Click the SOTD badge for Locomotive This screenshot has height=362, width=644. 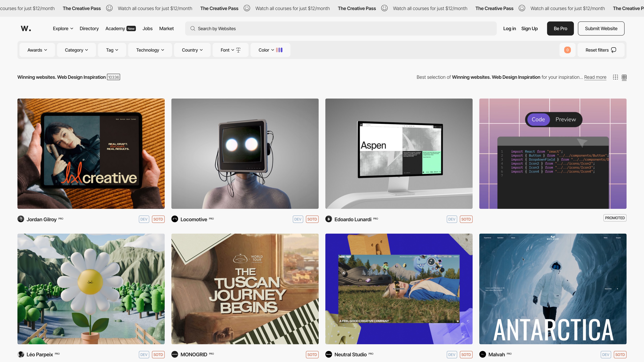pos(312,219)
